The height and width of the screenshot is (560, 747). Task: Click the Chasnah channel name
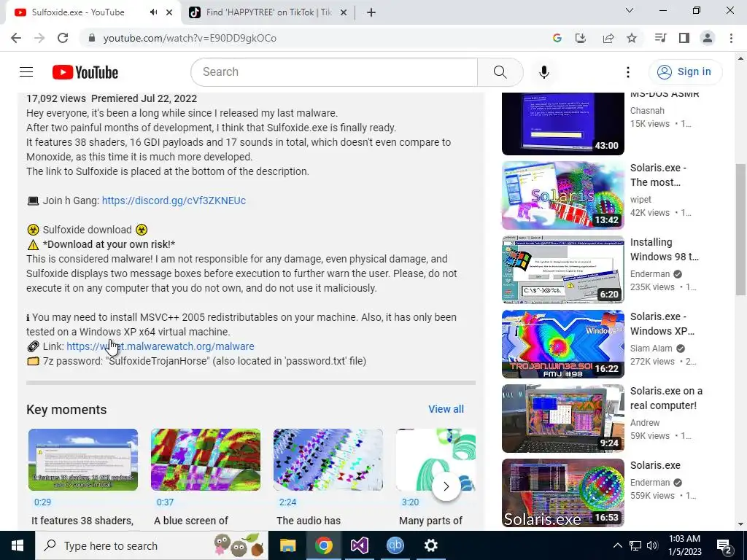click(x=647, y=111)
